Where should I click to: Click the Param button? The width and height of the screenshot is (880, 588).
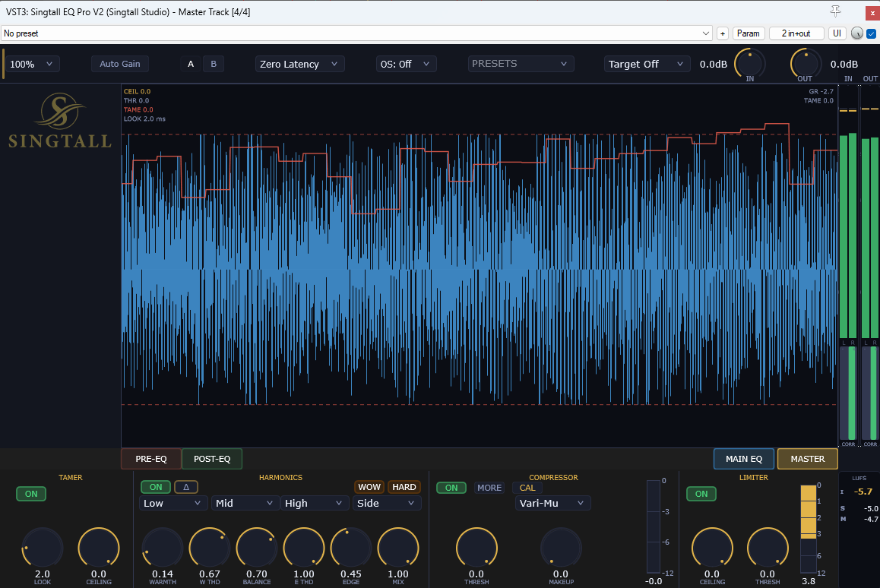(748, 33)
